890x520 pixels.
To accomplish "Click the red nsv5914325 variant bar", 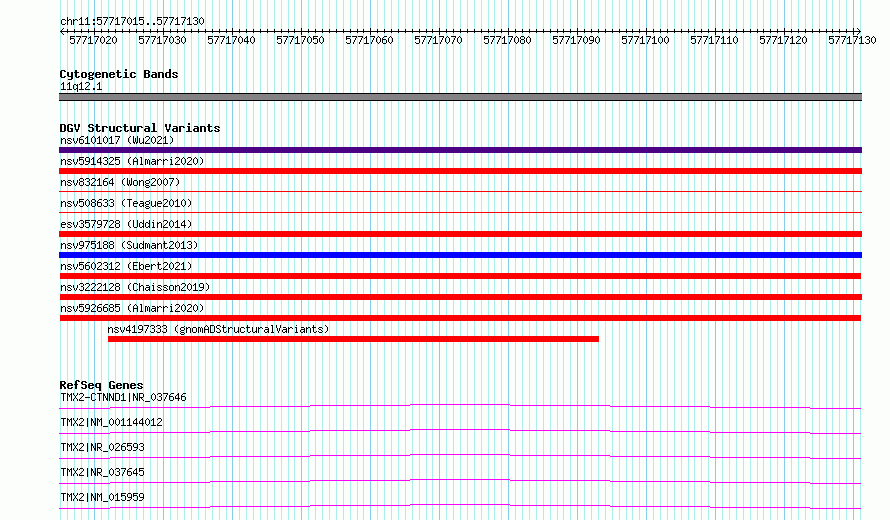I will (x=460, y=171).
